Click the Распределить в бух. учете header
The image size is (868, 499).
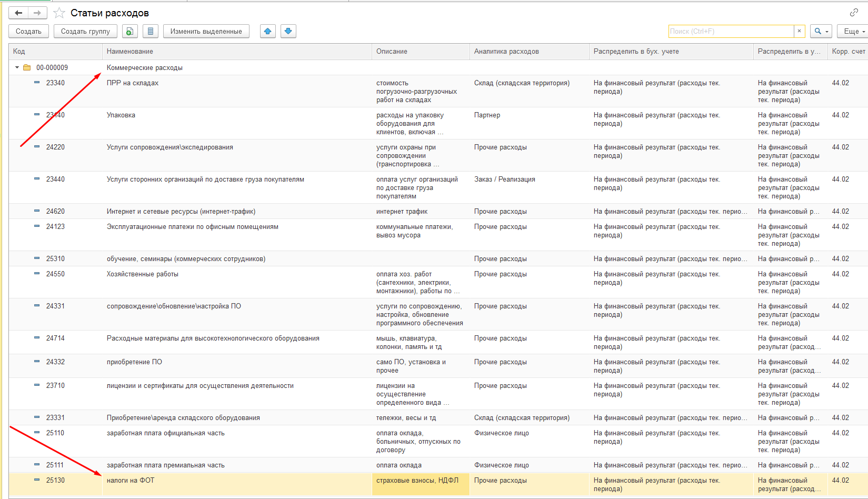point(671,52)
